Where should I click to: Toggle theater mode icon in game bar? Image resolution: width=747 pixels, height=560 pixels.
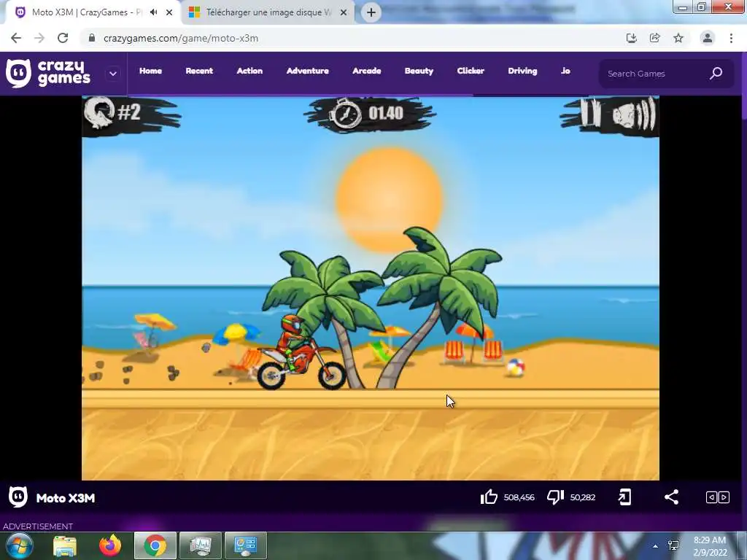[718, 497]
